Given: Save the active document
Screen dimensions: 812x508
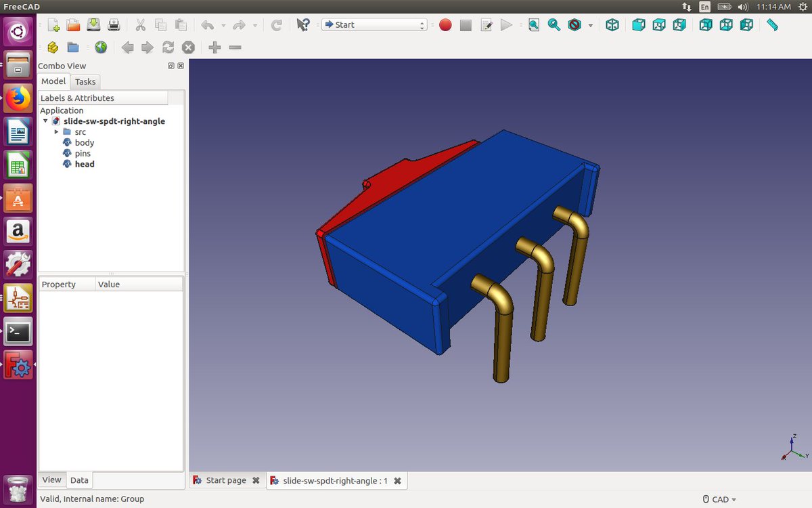Looking at the screenshot, I should (x=94, y=25).
